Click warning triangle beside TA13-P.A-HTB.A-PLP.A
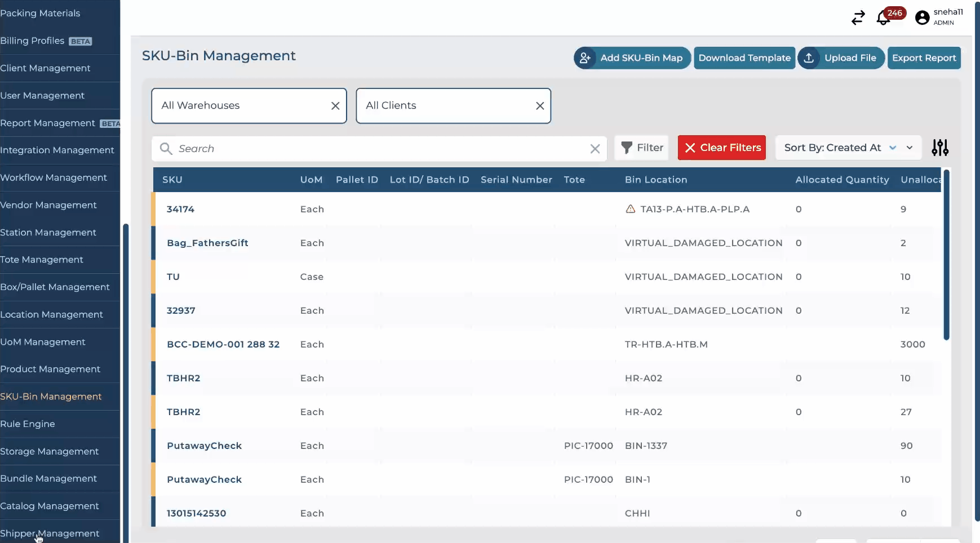 [631, 209]
